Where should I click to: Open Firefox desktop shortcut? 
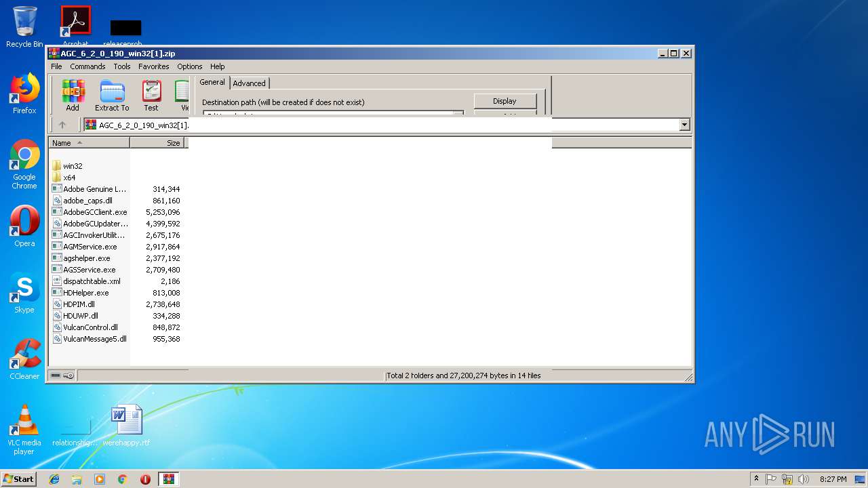click(24, 94)
